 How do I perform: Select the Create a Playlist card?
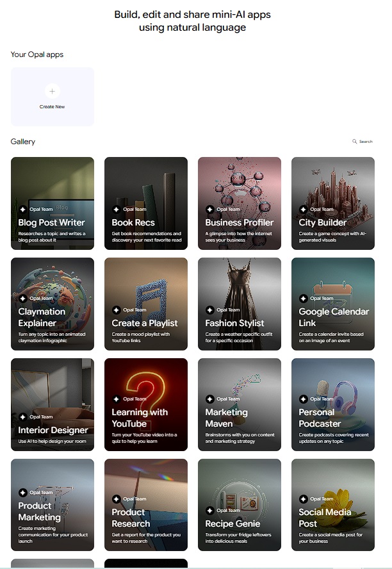(146, 304)
